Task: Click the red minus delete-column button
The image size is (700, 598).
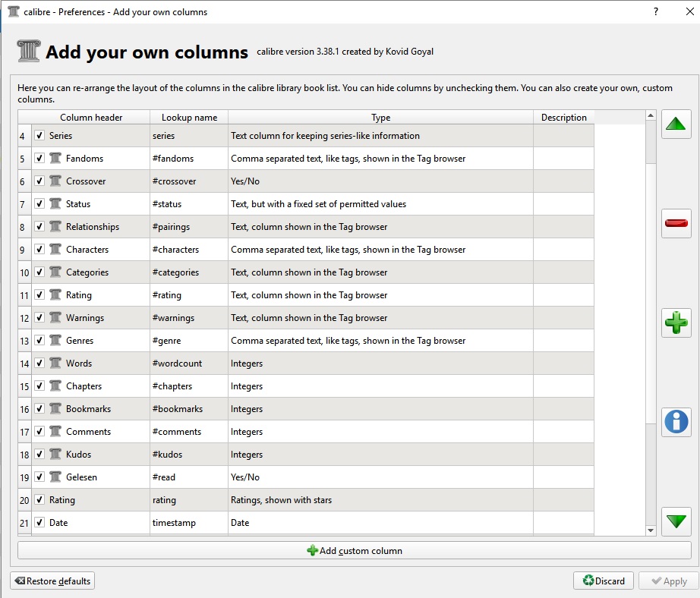Action: (x=676, y=223)
